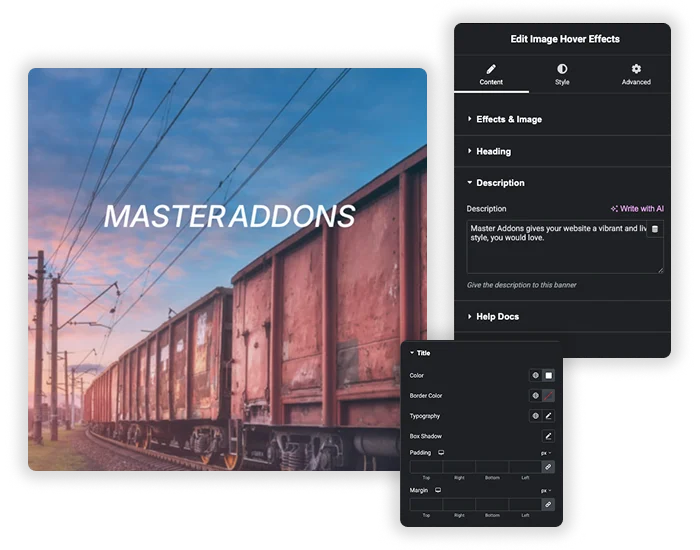The width and height of the screenshot is (700, 550).
Task: Open the Margin px unit dropdown
Action: coord(546,491)
